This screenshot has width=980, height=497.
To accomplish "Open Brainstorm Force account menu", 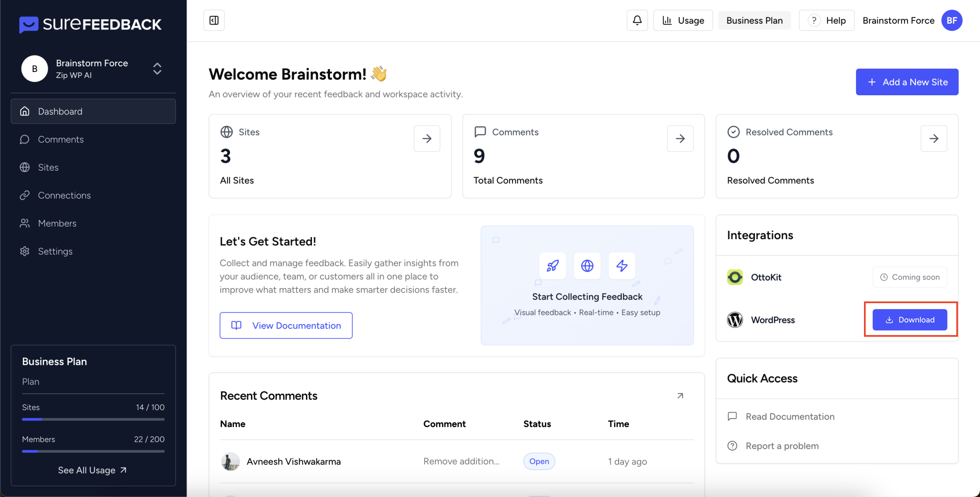I will (x=898, y=20).
